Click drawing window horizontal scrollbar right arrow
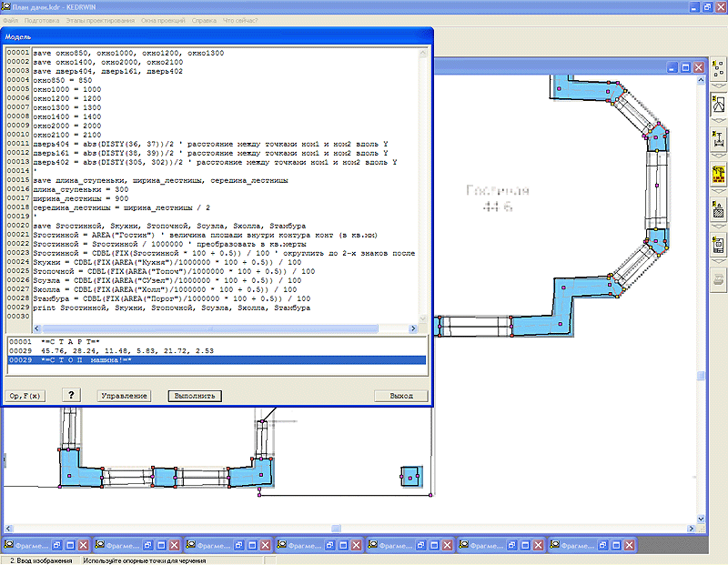 tap(692, 529)
